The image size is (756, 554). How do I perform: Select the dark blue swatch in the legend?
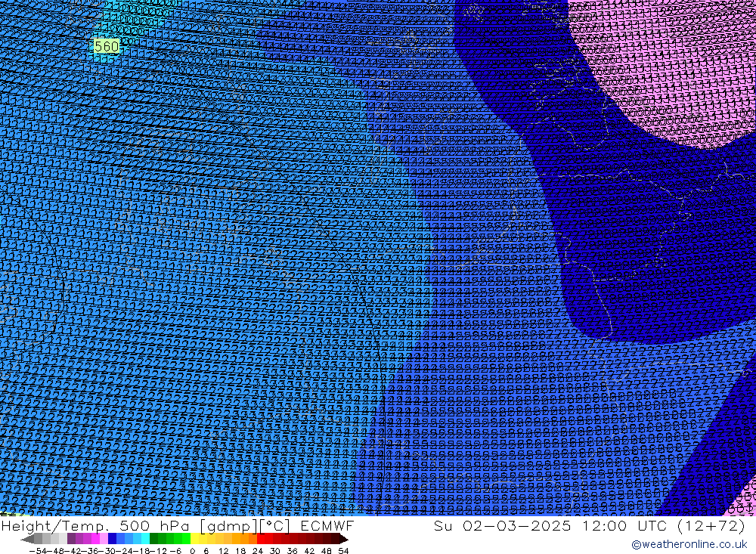tap(112, 539)
